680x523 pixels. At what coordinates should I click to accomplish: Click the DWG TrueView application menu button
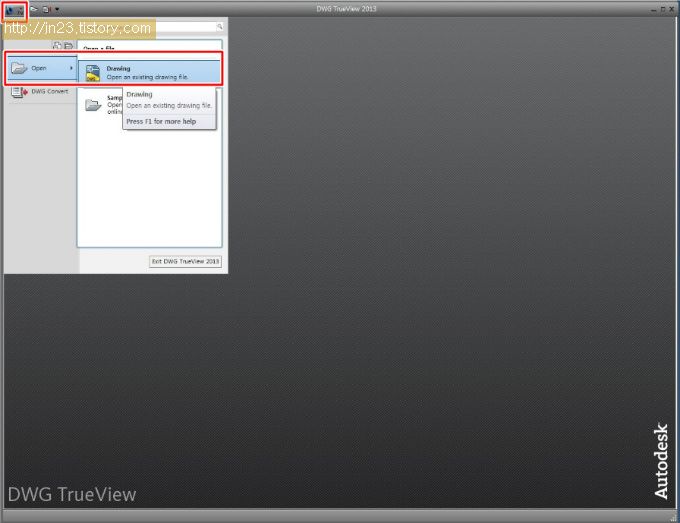tap(14, 11)
